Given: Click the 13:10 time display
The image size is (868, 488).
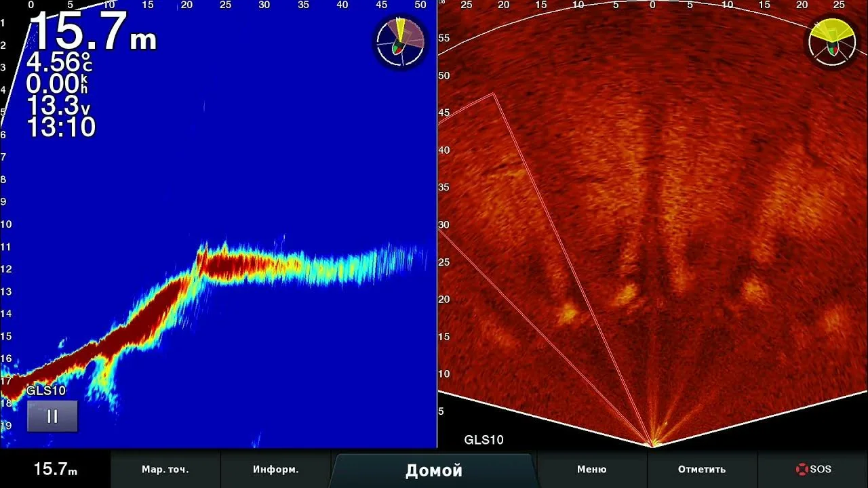Looking at the screenshot, I should coord(61,127).
